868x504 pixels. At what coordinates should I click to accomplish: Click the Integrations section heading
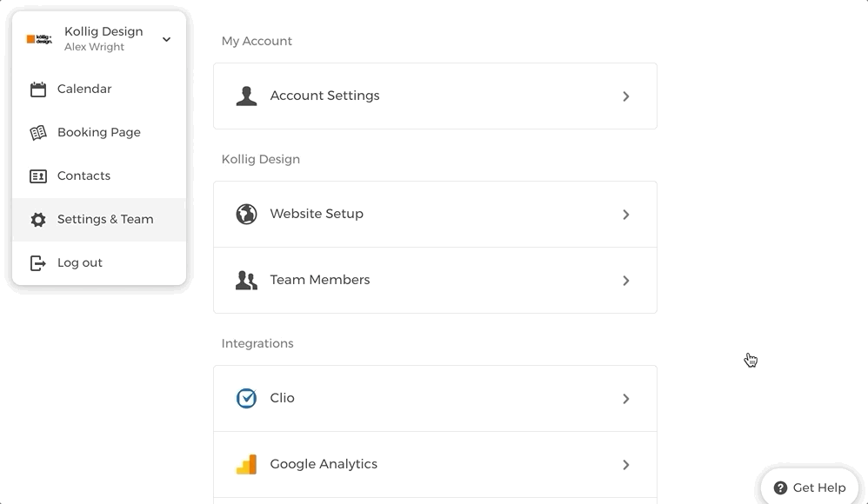(x=257, y=343)
